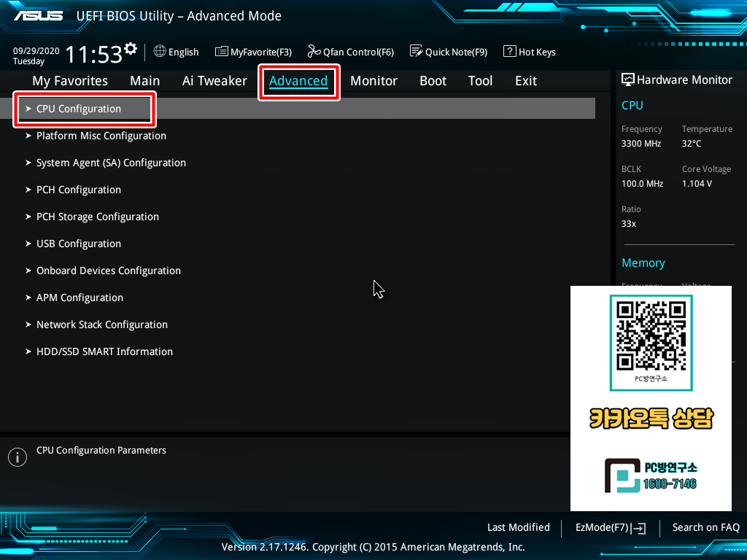The image size is (747, 560).
Task: Click the CPU Configuration Parameters help text
Action: point(101,451)
